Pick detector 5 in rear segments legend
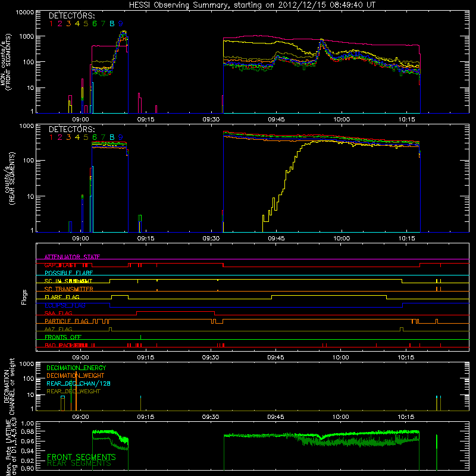The width and height of the screenshot is (476, 476). pos(86,137)
